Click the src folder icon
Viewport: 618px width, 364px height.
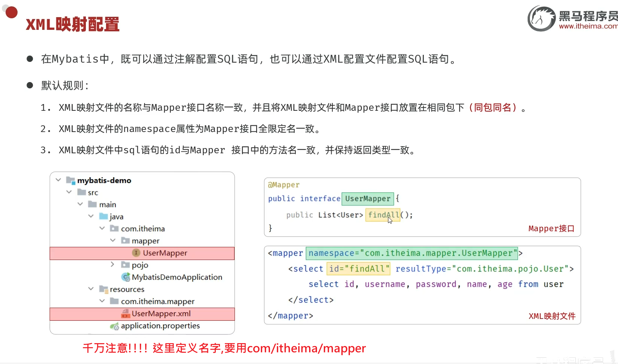tap(82, 192)
